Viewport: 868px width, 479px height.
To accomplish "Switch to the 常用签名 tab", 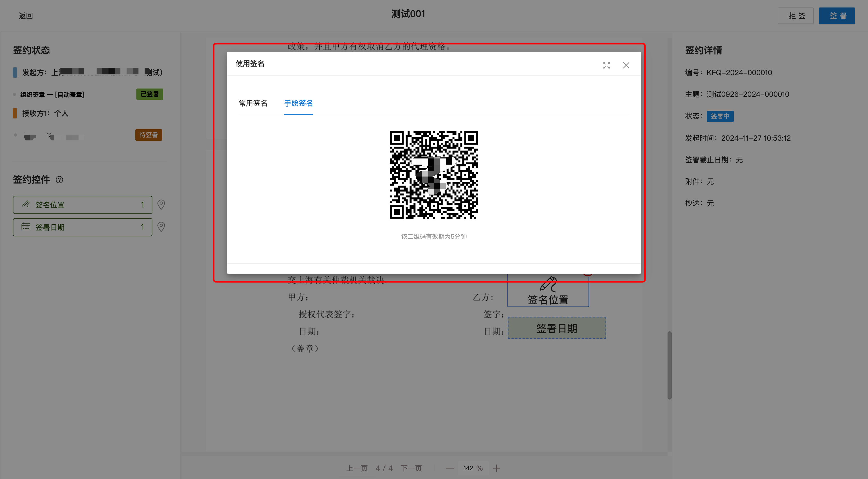I will click(x=253, y=103).
